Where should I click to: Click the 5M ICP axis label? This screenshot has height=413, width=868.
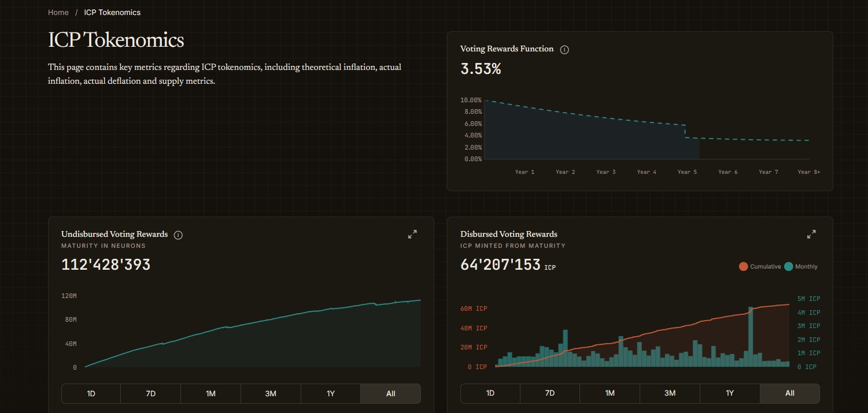(x=808, y=299)
